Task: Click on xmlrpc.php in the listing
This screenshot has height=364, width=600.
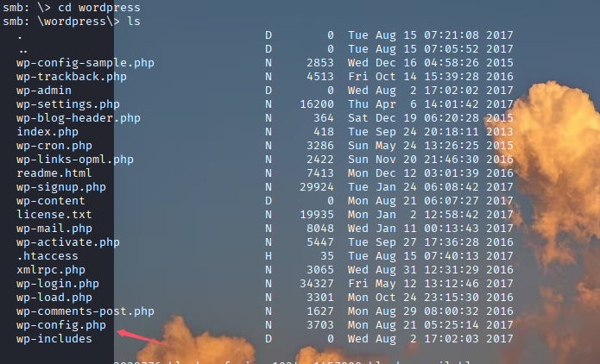Action: pos(50,270)
